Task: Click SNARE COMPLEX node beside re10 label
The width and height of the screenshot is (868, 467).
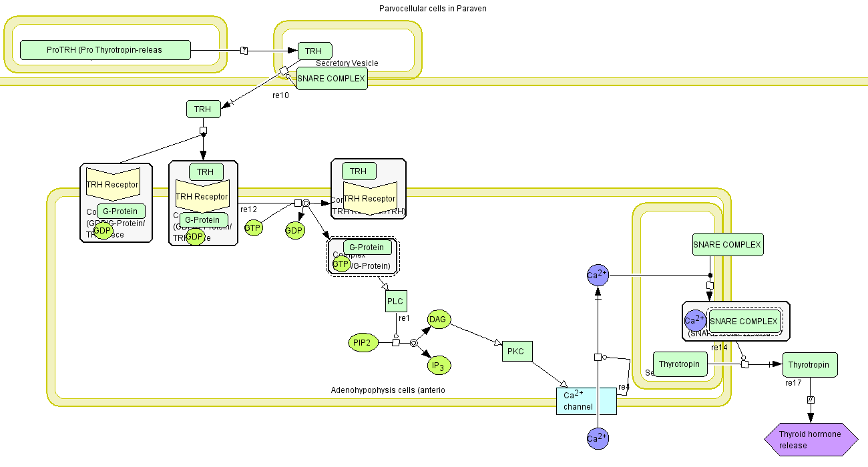Action: click(x=332, y=79)
